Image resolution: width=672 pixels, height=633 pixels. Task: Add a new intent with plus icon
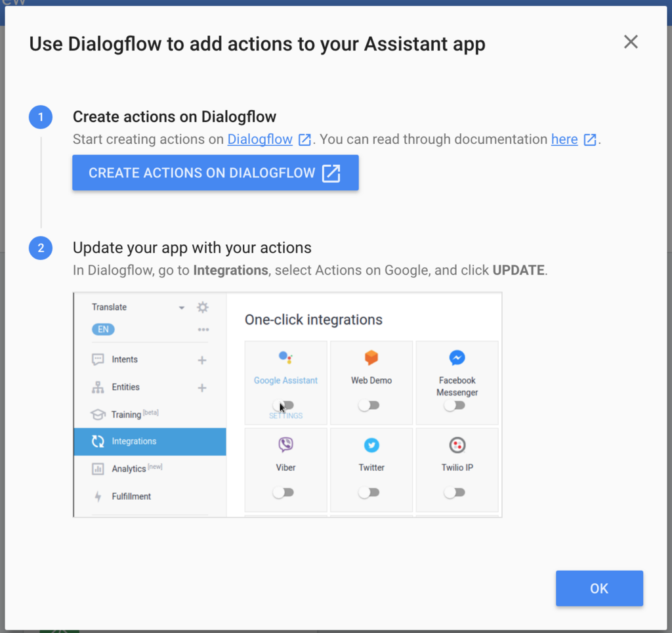(202, 360)
